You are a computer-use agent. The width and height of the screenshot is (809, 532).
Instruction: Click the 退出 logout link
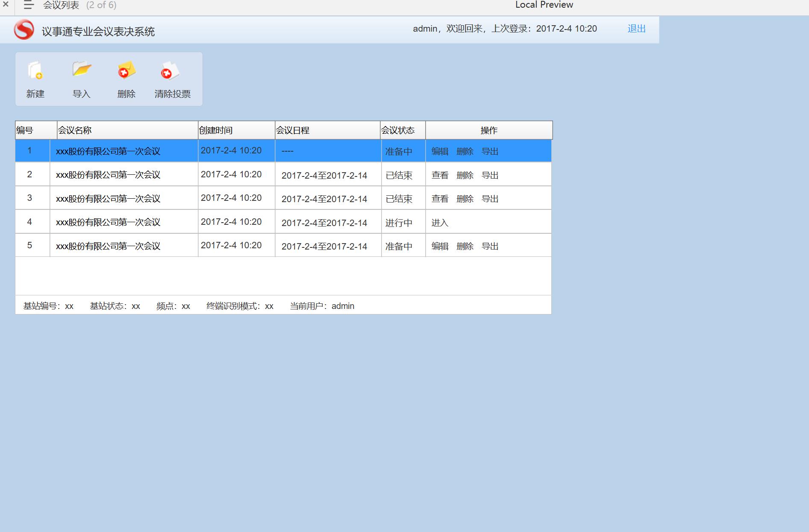(x=636, y=29)
